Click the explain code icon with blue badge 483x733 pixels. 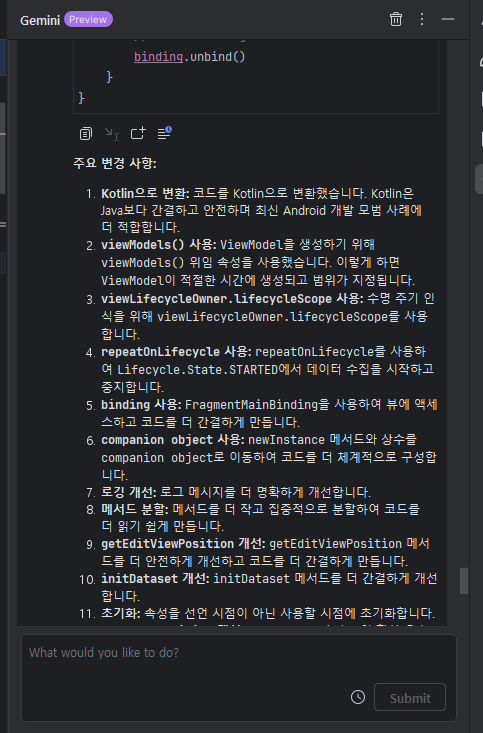click(164, 133)
